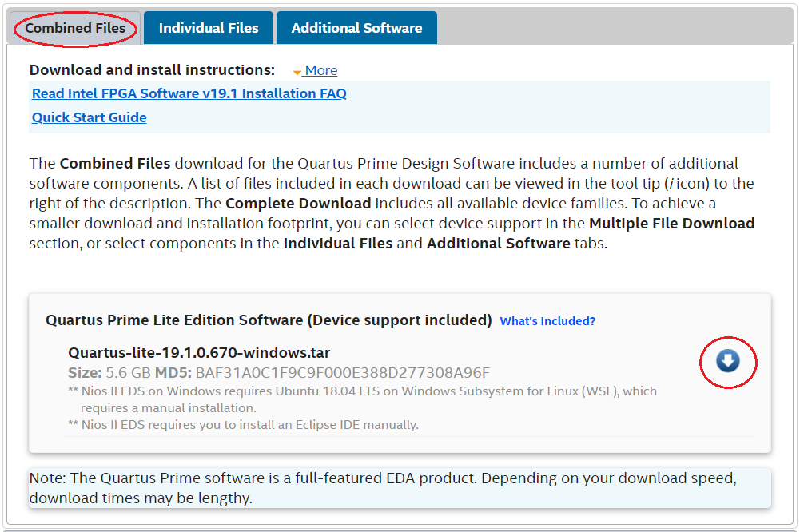Open the Additional Software tab
800x532 pixels.
[356, 28]
